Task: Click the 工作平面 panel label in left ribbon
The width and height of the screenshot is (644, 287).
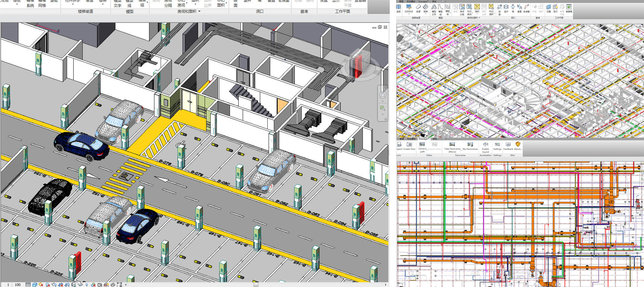Action: point(342,11)
